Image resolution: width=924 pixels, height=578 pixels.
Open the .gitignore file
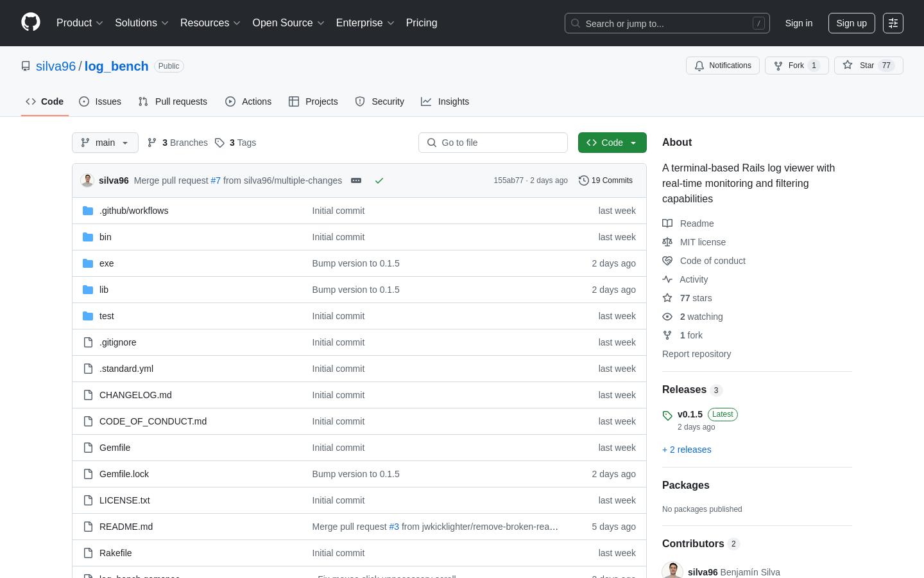coord(117,342)
